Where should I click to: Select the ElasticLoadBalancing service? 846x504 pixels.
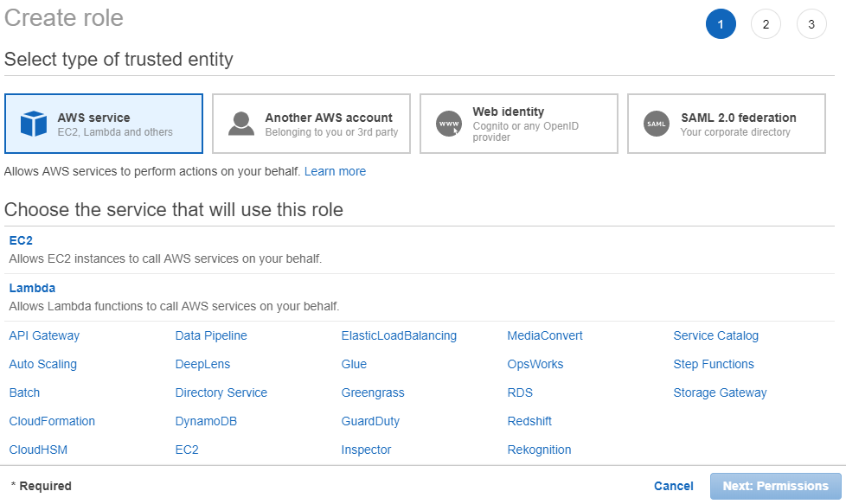pyautogui.click(x=399, y=335)
